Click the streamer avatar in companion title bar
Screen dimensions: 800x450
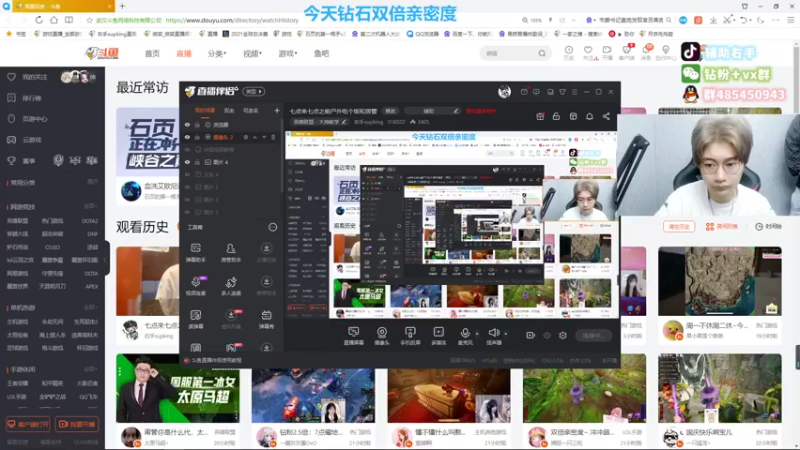click(504, 91)
